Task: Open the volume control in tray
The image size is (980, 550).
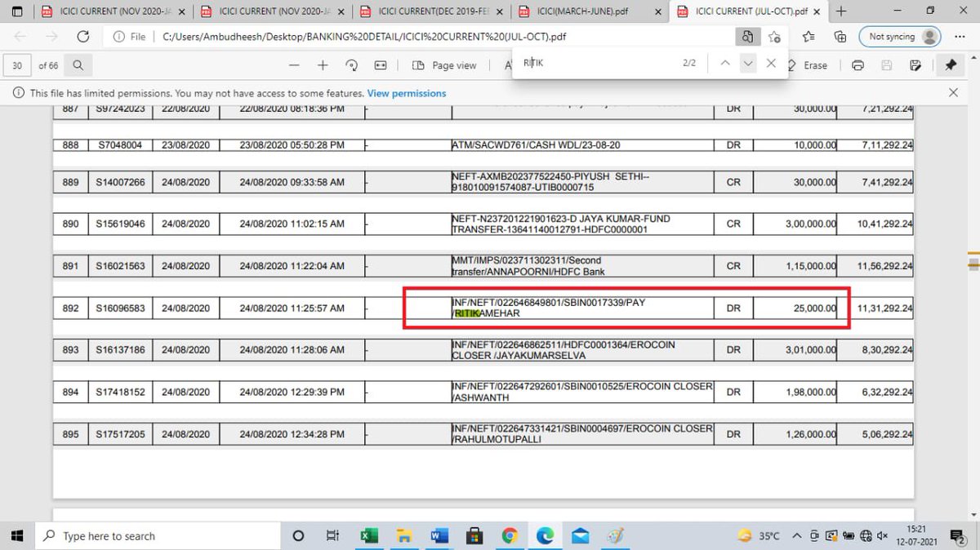Action: coord(883,536)
